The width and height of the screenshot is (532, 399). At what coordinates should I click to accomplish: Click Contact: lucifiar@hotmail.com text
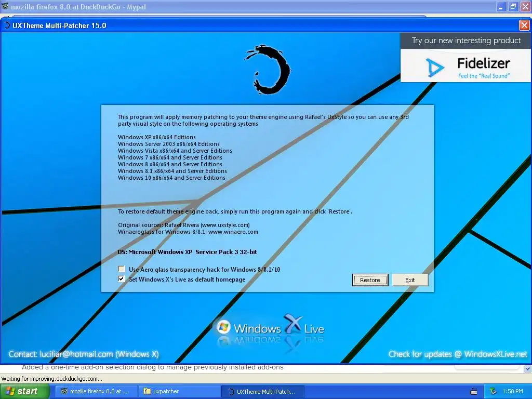(x=84, y=354)
